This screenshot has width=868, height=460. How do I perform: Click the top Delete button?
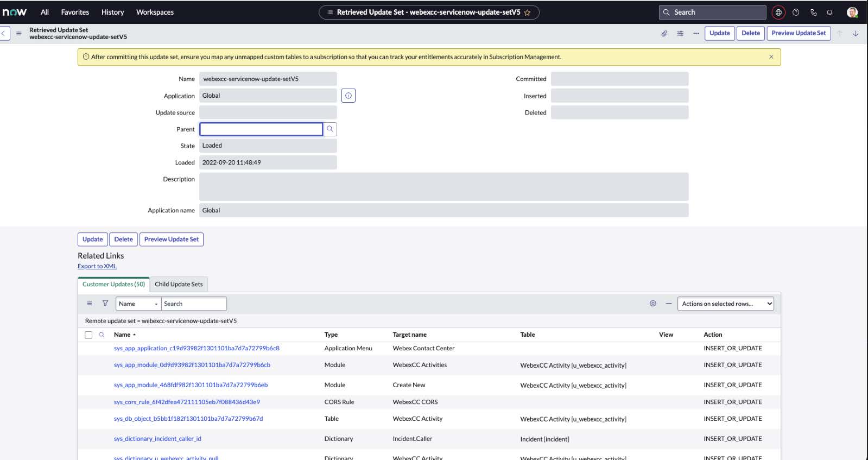point(751,33)
